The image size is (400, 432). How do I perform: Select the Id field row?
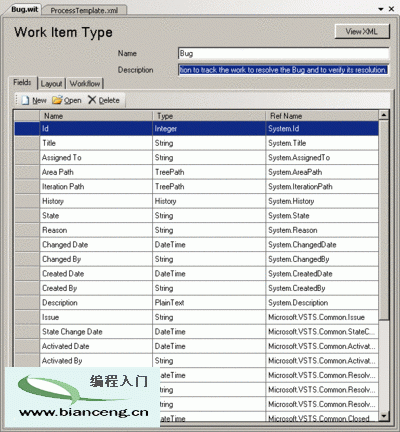(196, 129)
